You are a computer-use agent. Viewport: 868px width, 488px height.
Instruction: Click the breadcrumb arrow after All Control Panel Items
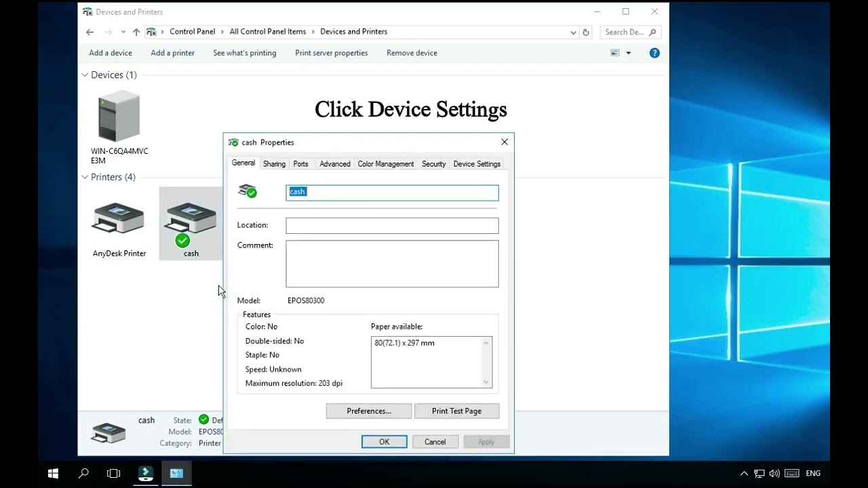point(313,32)
